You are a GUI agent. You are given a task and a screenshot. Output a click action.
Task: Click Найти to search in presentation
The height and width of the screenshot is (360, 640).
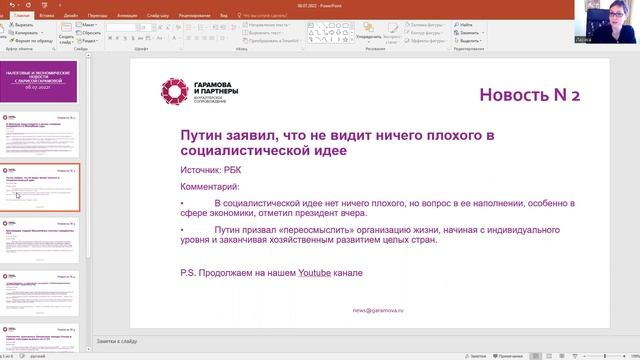463,25
